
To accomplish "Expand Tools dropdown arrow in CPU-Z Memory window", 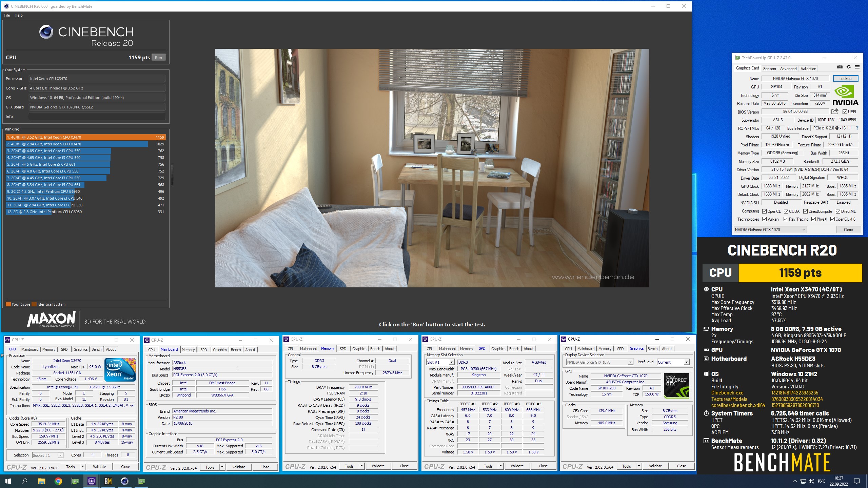I will pos(361,466).
